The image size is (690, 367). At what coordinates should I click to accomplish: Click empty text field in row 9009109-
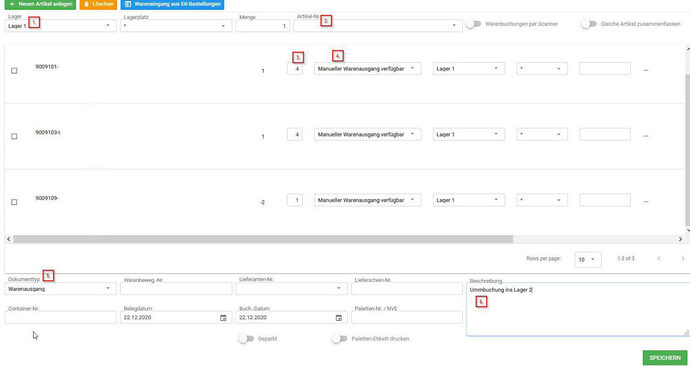tap(605, 200)
